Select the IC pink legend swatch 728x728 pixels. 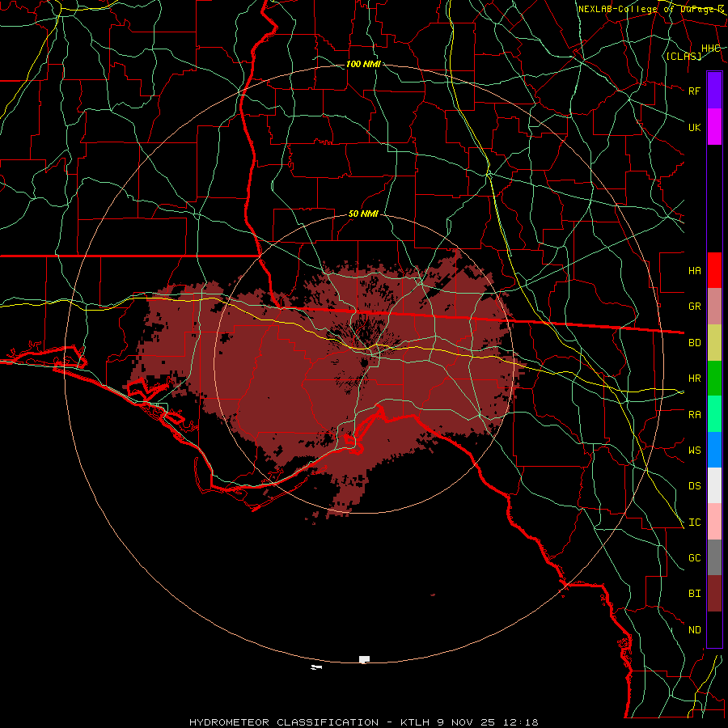point(714,522)
